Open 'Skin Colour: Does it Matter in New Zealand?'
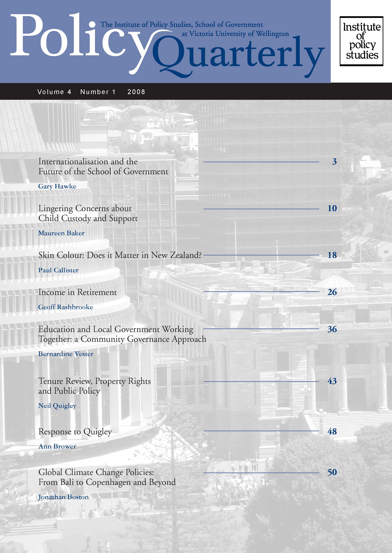This screenshot has height=553, width=392. (120, 255)
